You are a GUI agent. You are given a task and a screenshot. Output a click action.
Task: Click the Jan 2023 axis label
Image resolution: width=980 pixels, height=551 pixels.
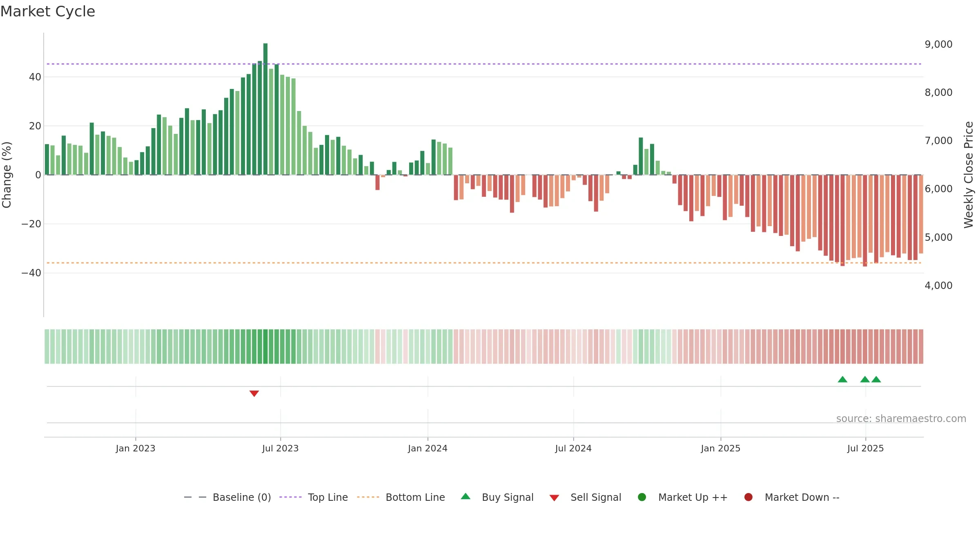pos(136,448)
